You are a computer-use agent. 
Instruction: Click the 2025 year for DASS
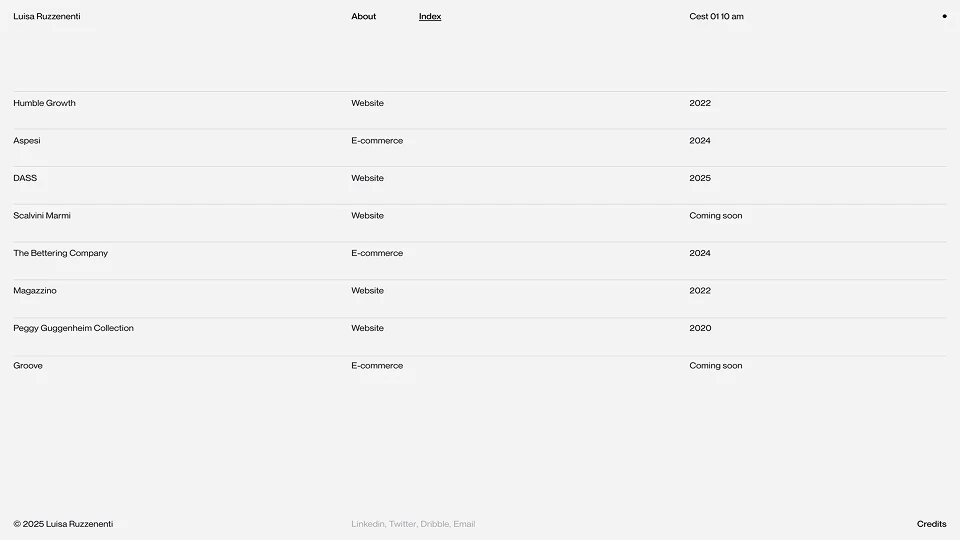coord(700,178)
